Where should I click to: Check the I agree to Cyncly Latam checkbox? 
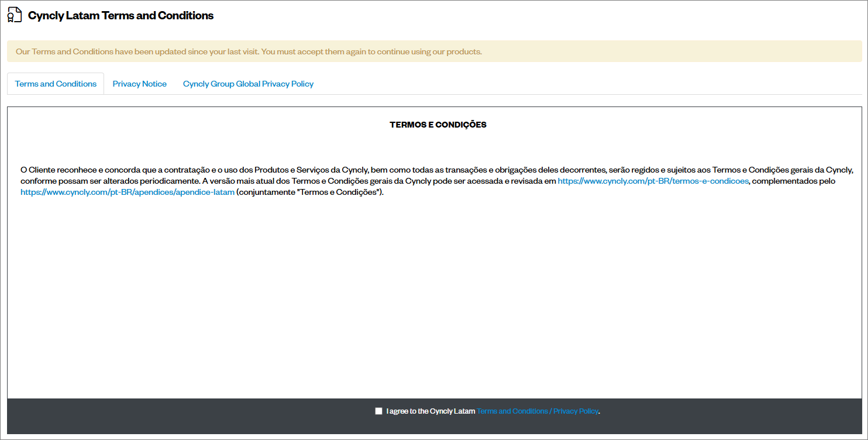click(378, 411)
